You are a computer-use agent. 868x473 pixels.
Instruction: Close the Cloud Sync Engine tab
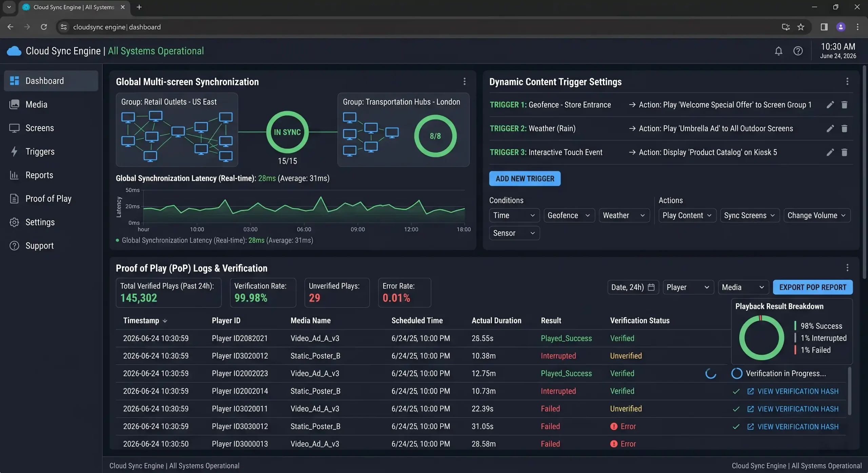pyautogui.click(x=123, y=7)
